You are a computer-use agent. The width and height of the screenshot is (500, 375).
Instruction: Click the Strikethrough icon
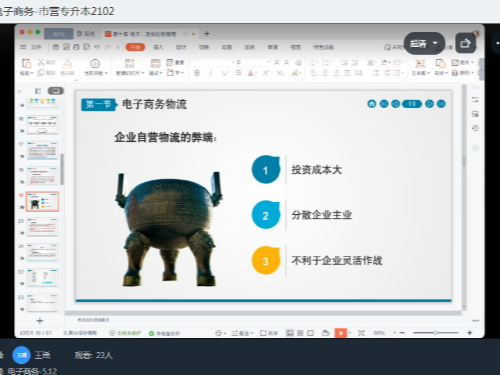[x=239, y=73]
